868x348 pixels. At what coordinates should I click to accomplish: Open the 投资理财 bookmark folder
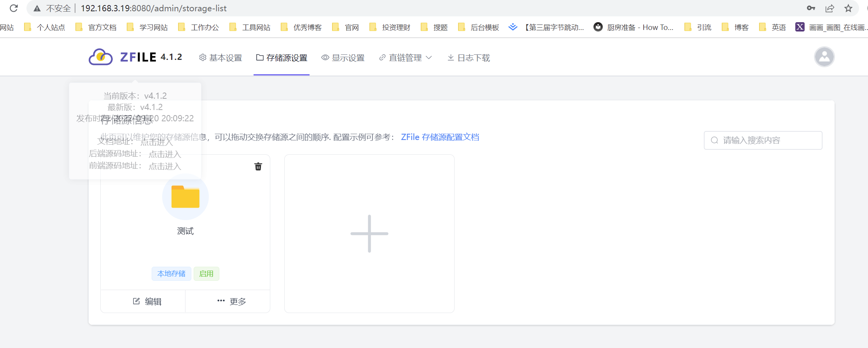pos(390,27)
